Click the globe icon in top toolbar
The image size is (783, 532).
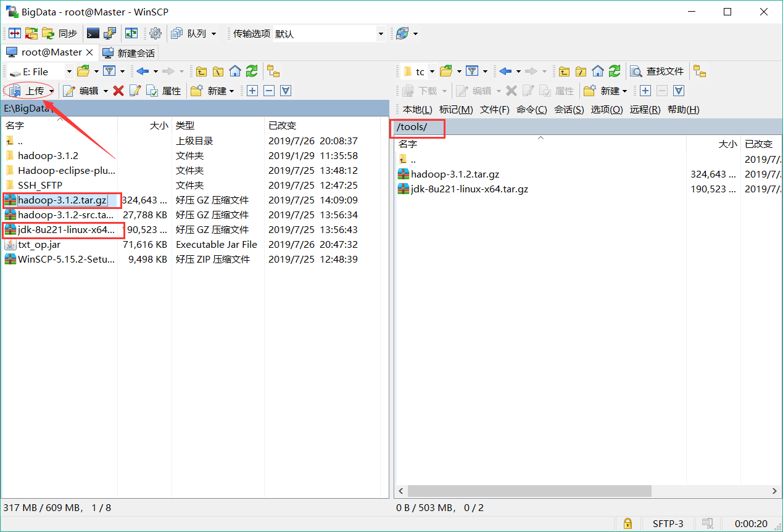point(402,33)
